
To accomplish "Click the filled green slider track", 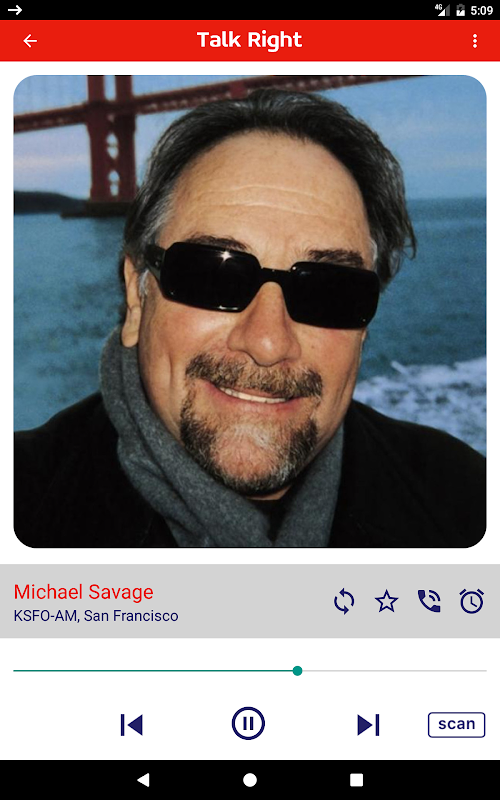I will tap(153, 671).
